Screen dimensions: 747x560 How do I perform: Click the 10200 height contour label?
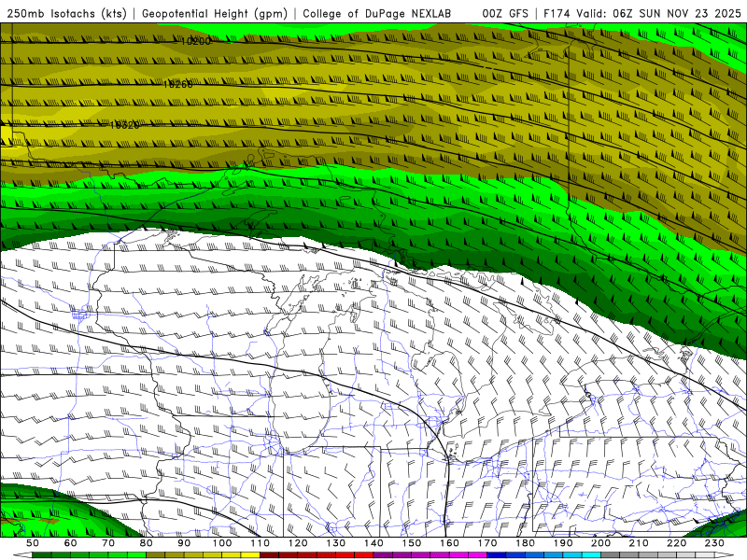(195, 41)
